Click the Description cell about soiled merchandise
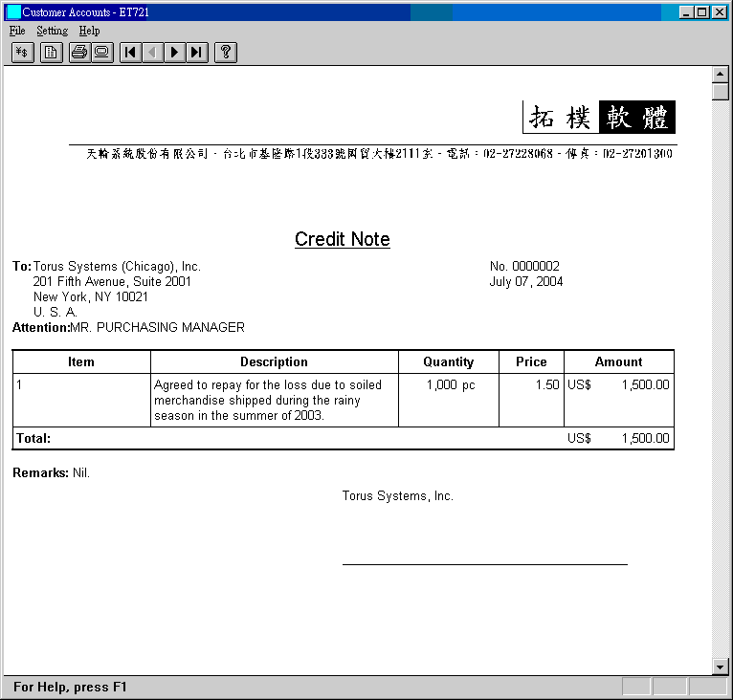The width and height of the screenshot is (733, 700). click(274, 400)
